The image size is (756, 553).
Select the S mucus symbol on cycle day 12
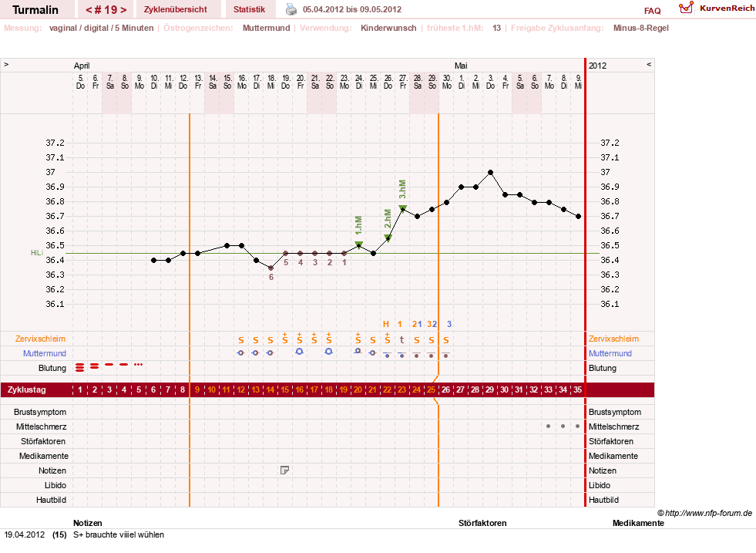241,340
